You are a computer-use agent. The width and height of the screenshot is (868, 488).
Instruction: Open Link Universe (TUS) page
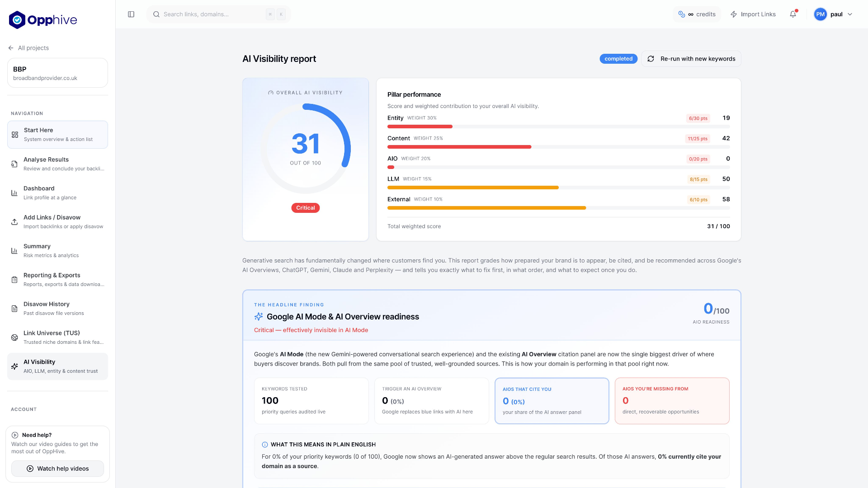click(57, 338)
